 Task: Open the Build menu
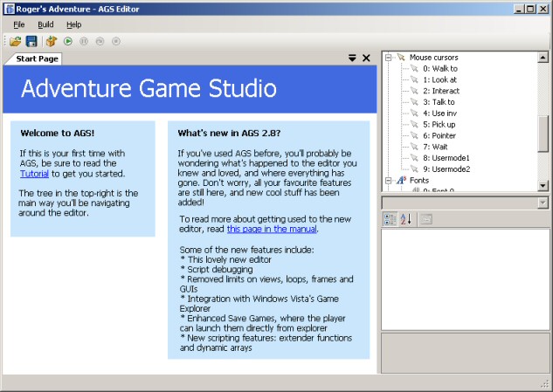click(x=45, y=24)
